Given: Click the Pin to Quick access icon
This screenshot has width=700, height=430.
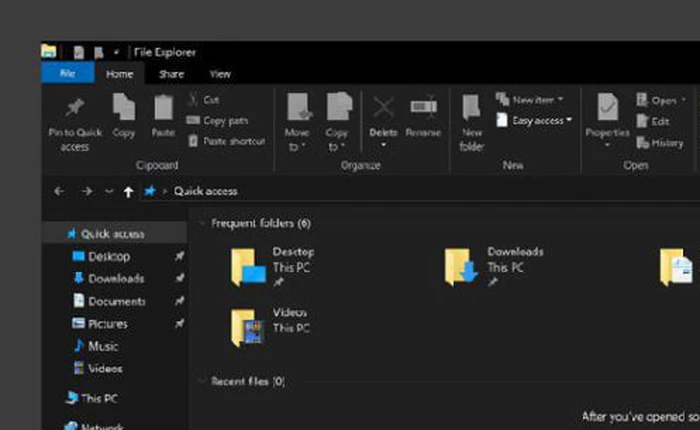Looking at the screenshot, I should point(75,108).
